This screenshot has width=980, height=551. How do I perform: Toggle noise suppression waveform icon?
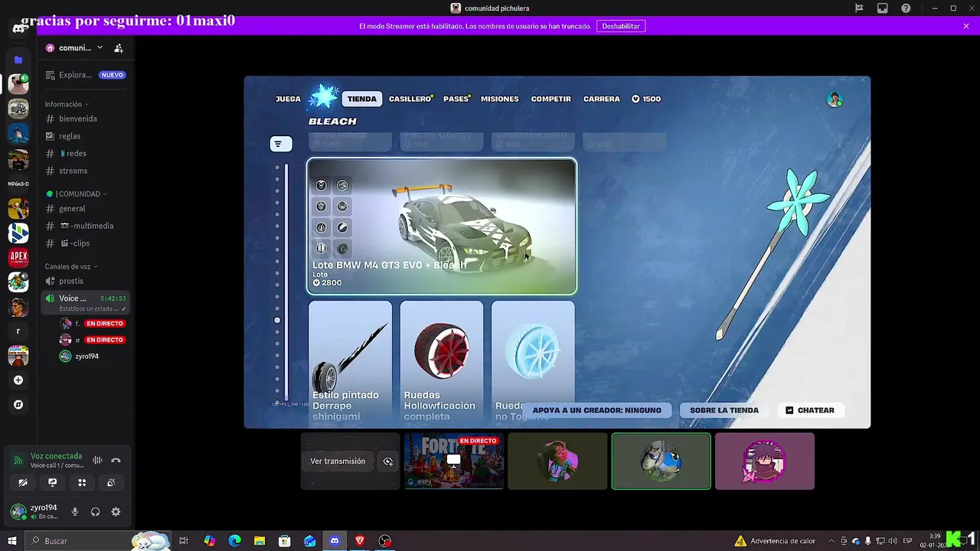point(97,460)
